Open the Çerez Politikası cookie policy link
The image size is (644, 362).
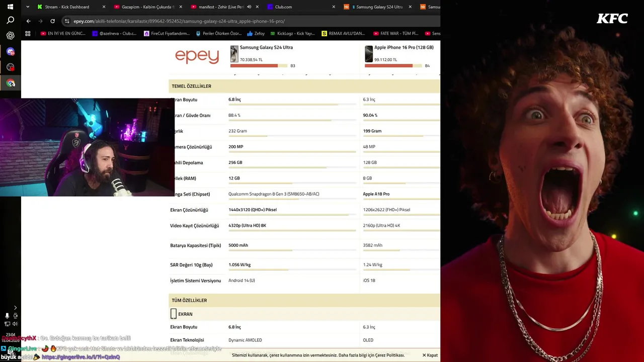390,355
